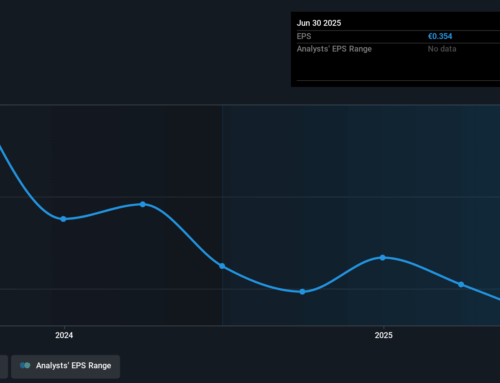Click the Analysts' EPS Range legend icon
The image size is (500, 383).
click(25, 366)
